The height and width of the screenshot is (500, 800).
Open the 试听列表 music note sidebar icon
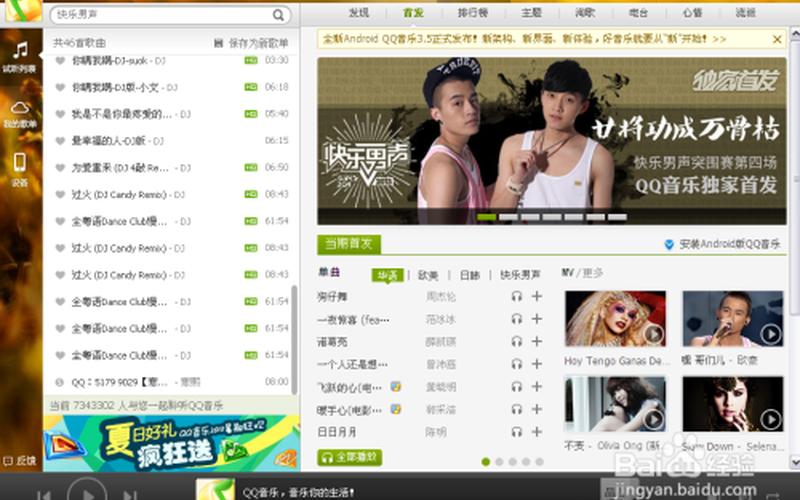(x=20, y=50)
